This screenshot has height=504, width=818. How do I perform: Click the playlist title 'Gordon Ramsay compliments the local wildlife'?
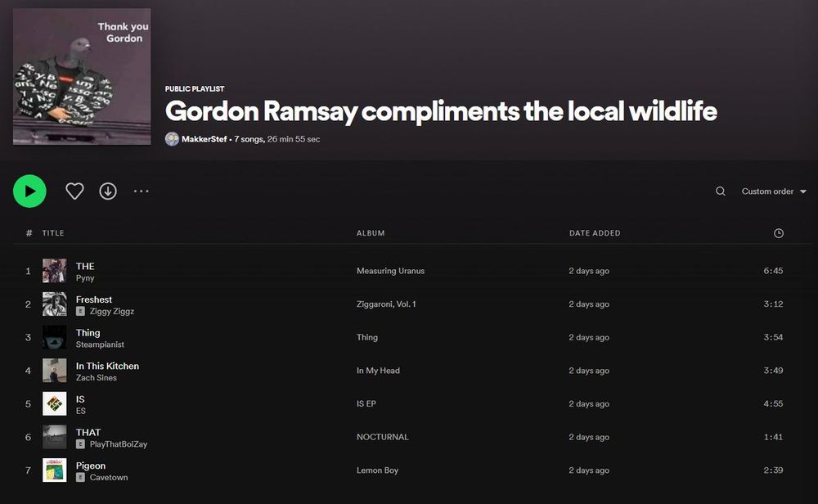pyautogui.click(x=441, y=111)
